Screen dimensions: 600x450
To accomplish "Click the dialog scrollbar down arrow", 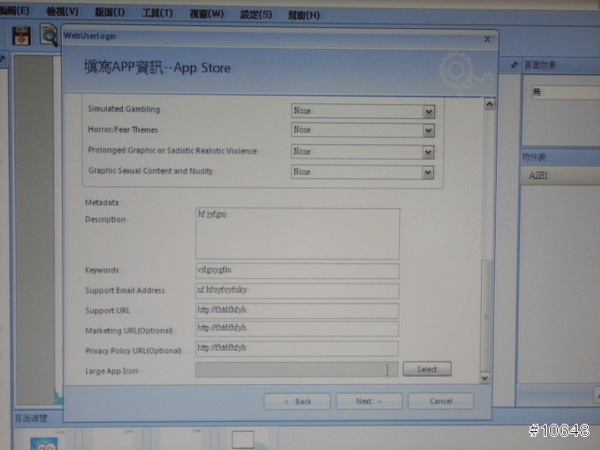I will coord(485,378).
